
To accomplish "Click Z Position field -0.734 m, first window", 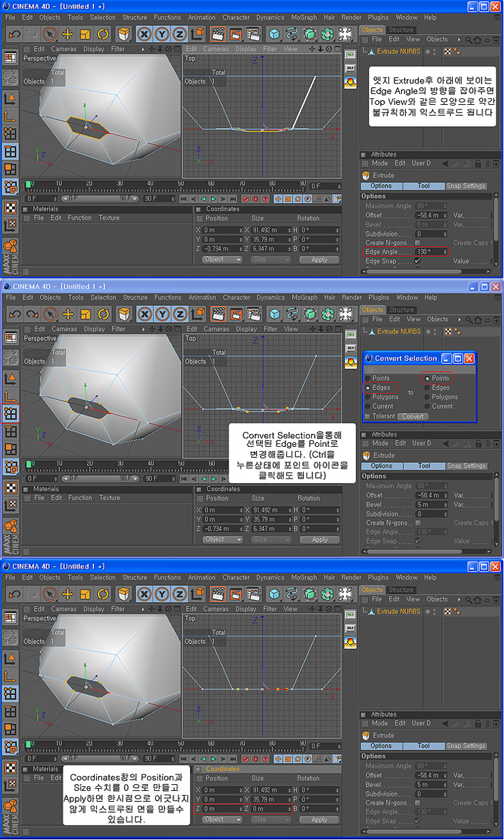I will click(x=222, y=249).
